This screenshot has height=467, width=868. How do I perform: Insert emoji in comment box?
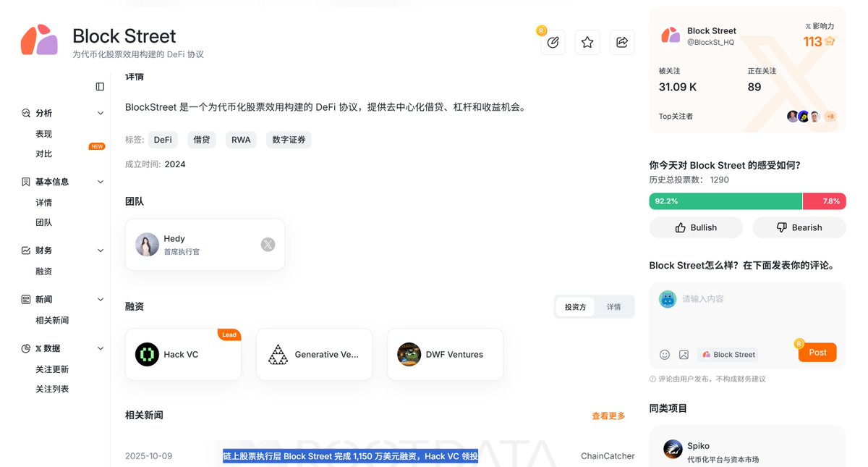(665, 354)
